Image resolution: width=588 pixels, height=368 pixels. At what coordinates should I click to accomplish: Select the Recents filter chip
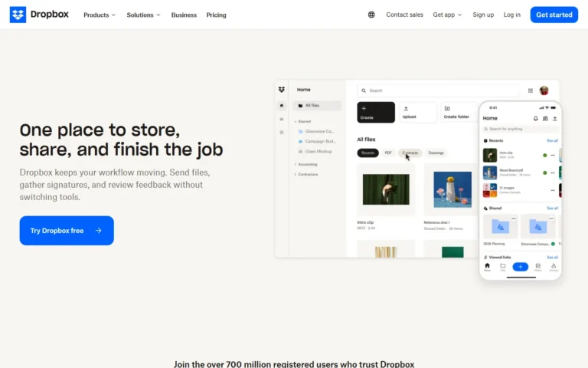[367, 153]
